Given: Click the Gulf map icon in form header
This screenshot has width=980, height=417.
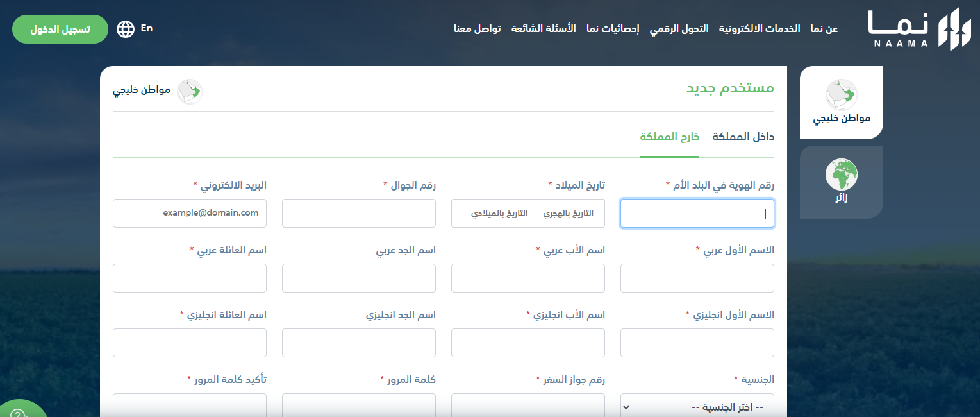Looking at the screenshot, I should (x=190, y=92).
